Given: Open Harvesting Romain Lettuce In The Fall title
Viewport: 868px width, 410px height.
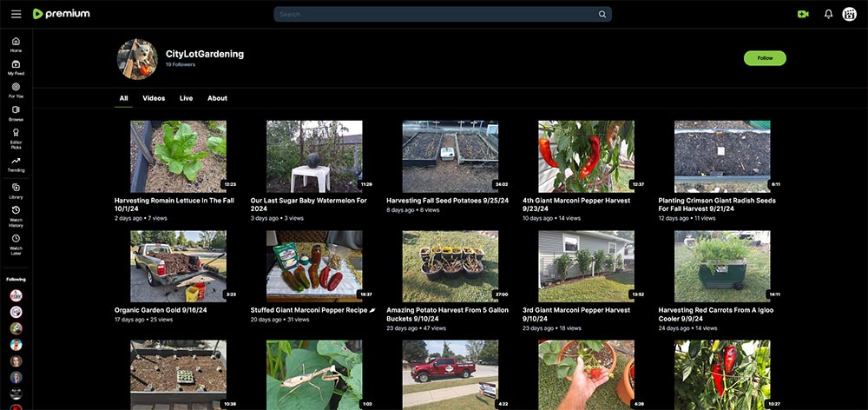Looking at the screenshot, I should [174, 204].
